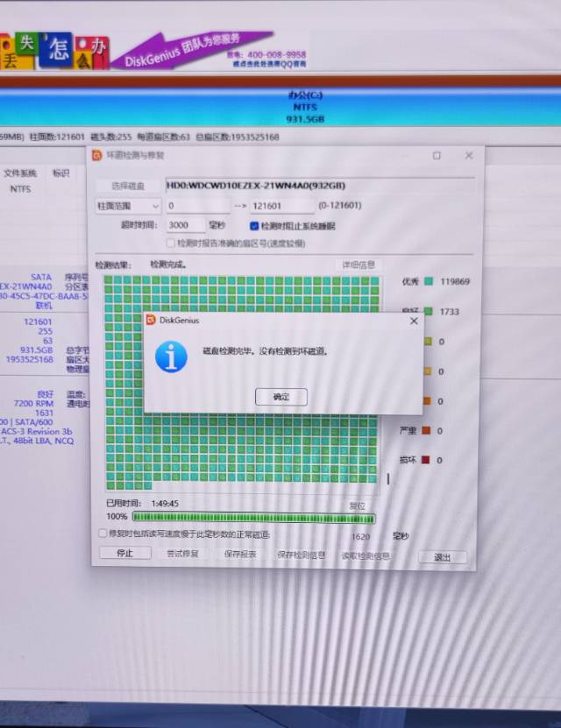Check the 修复时包括读写速度慢 checkbox
This screenshot has height=728, width=561.
pos(103,534)
